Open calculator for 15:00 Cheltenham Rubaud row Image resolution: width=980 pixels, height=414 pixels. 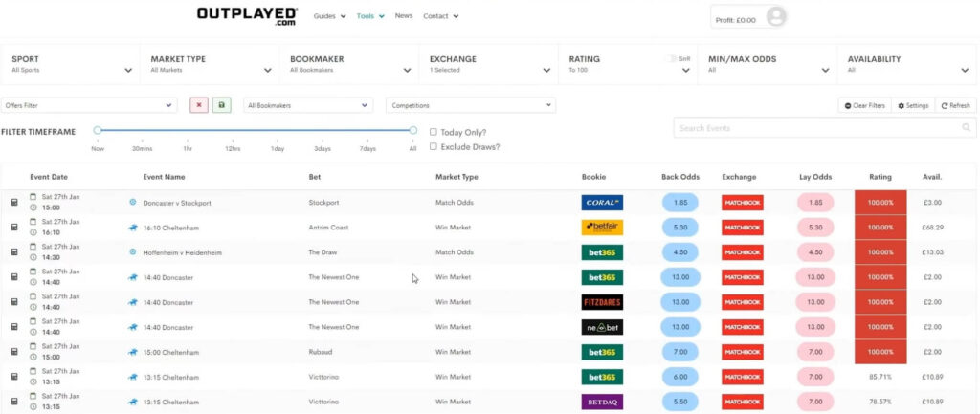click(14, 352)
